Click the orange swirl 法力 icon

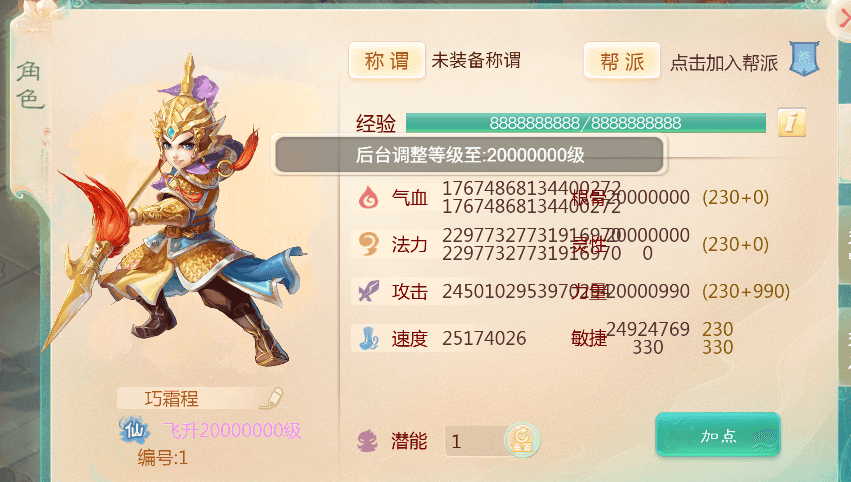(x=369, y=244)
